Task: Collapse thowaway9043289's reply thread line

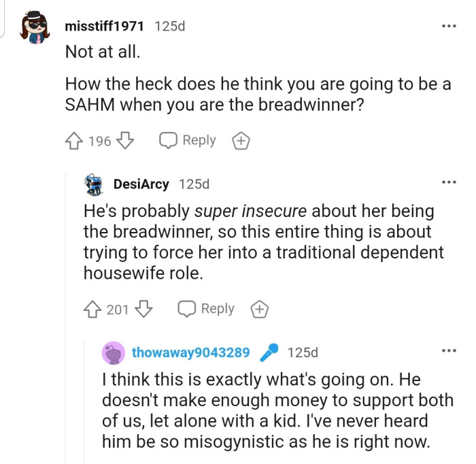Action: pos(85,408)
